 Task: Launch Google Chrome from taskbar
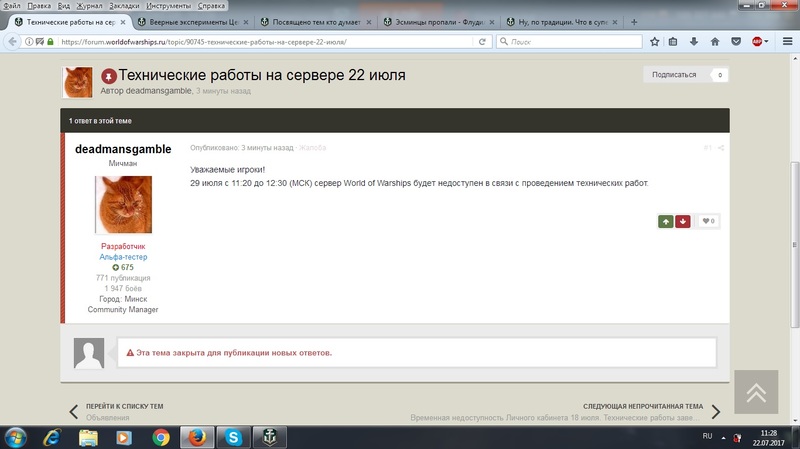coord(161,437)
